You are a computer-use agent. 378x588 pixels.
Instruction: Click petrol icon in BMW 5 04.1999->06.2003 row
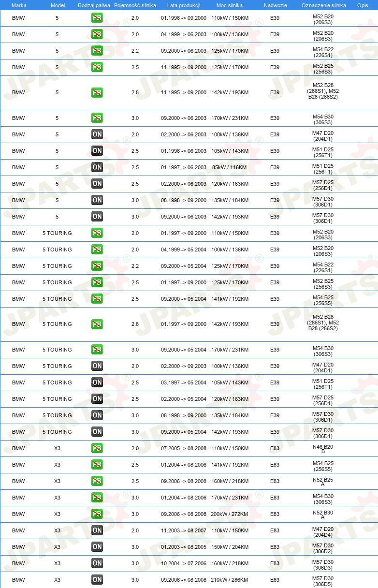[97, 34]
